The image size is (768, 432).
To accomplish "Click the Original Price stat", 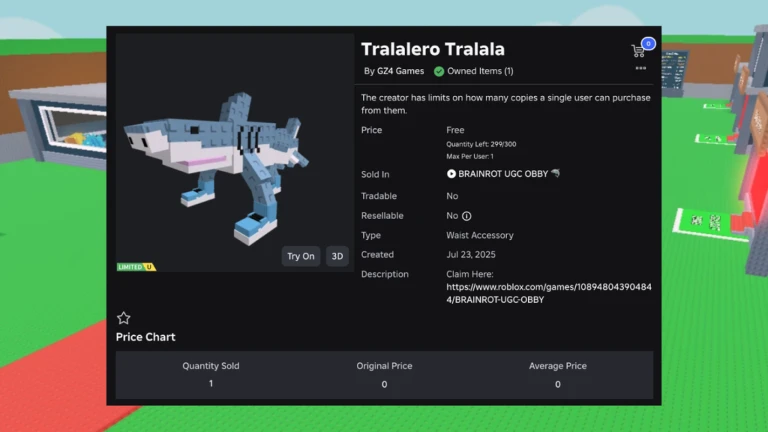I will click(x=384, y=375).
